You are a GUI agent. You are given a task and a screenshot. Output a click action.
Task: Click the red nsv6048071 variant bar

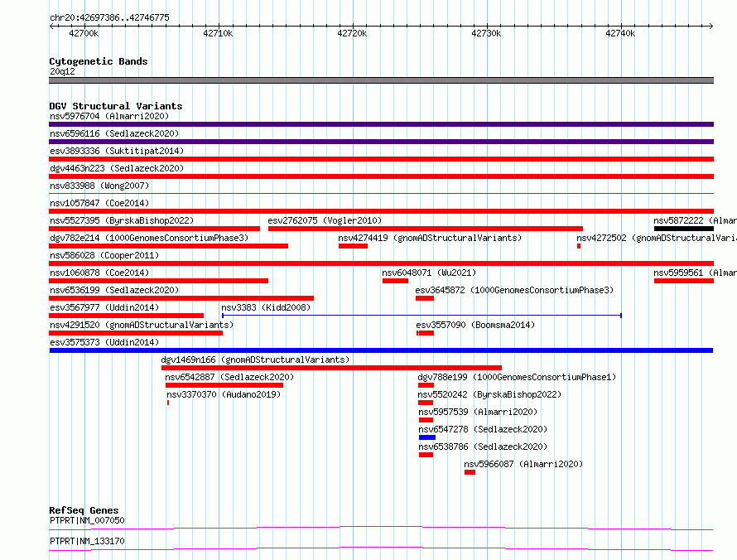pyautogui.click(x=395, y=281)
